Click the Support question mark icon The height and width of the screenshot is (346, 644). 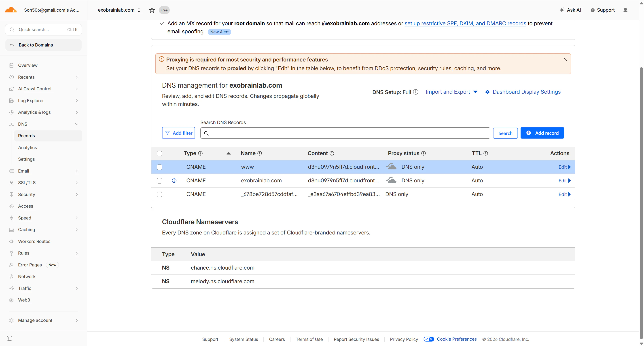pyautogui.click(x=593, y=10)
